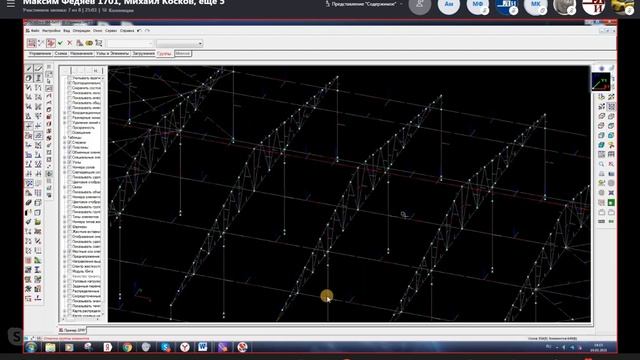Toggle the Номера узлов checkbox
This screenshot has height=360, width=640.
[x=69, y=167]
